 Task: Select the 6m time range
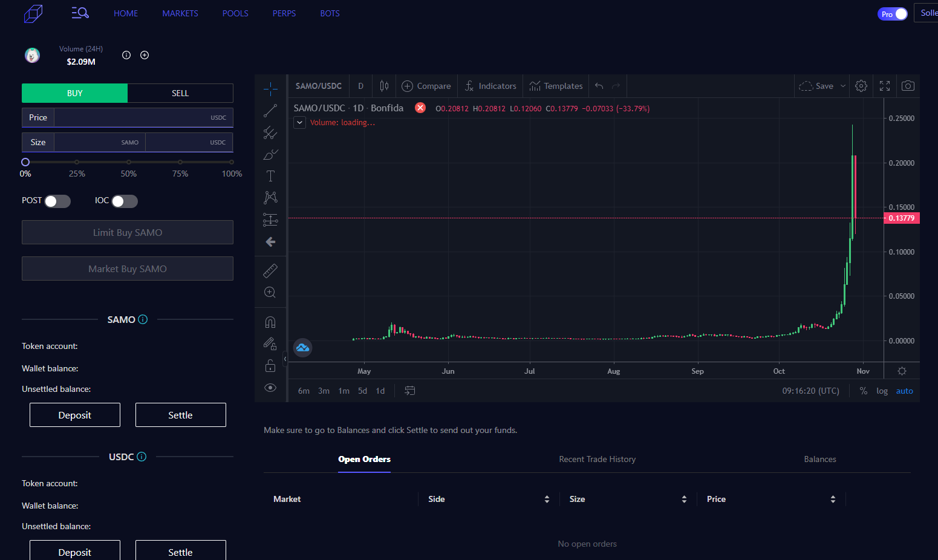pyautogui.click(x=304, y=391)
